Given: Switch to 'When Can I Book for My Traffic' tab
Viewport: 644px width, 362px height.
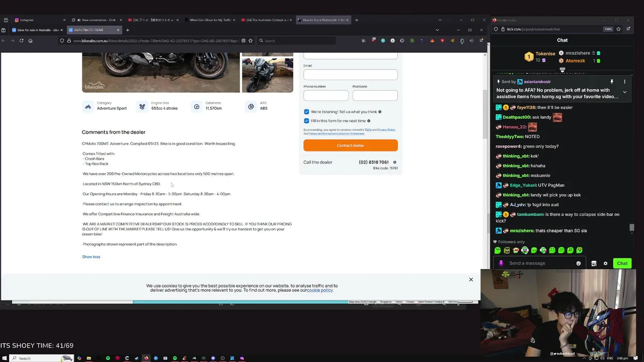Looking at the screenshot, I should click(x=211, y=20).
